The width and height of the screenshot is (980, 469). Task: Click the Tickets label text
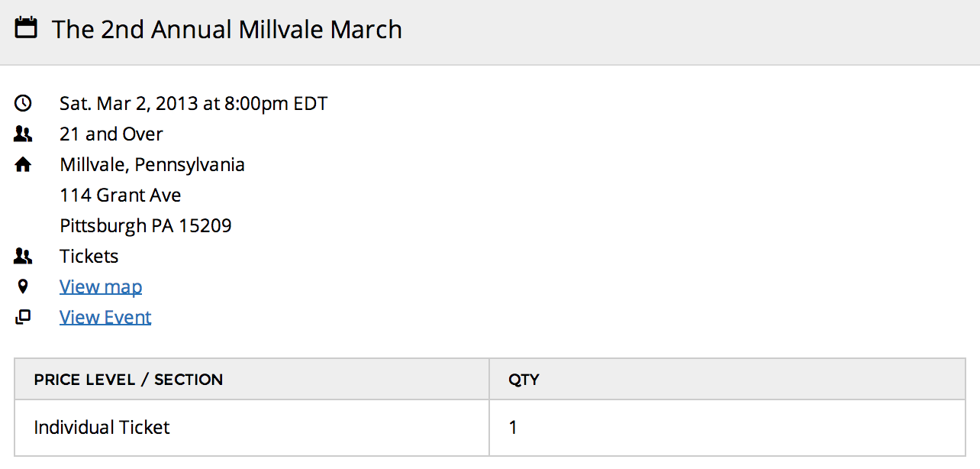click(x=89, y=257)
